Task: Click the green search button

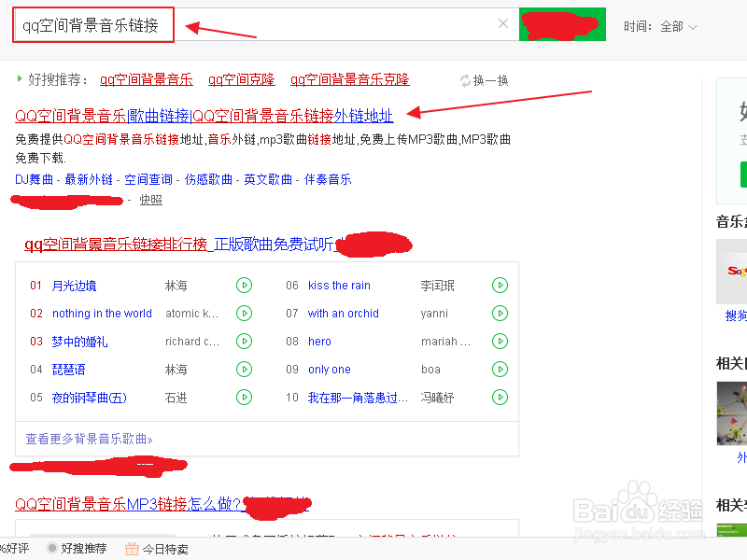Action: pyautogui.click(x=562, y=24)
